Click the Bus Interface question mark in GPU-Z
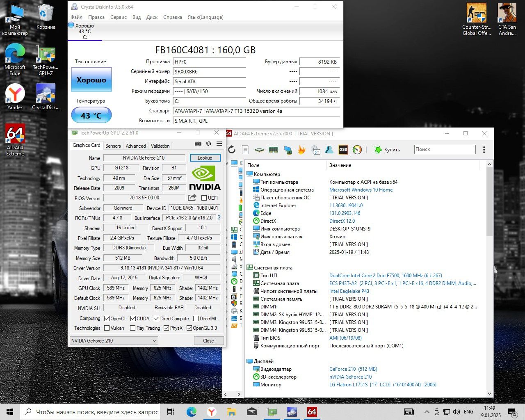Image resolution: width=525 pixels, height=420 pixels. 219,218
